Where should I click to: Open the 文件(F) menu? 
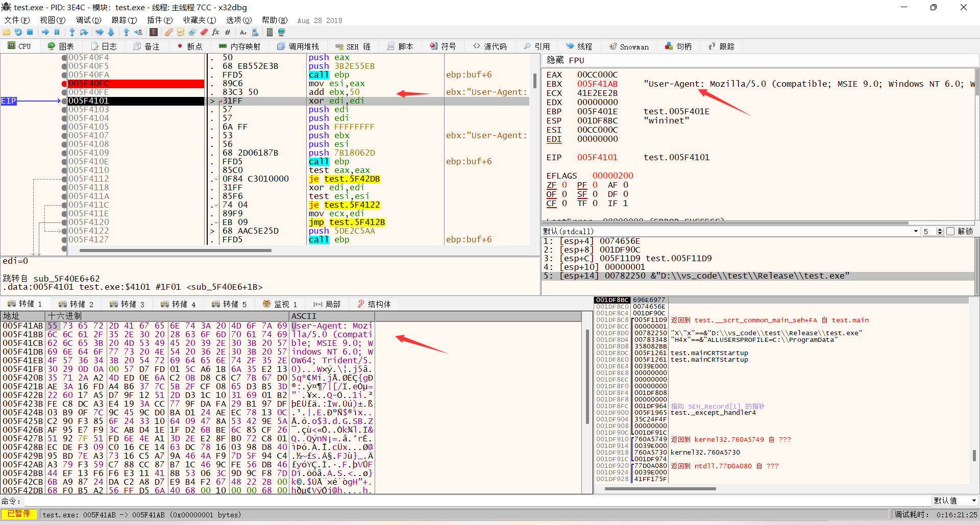[17, 20]
